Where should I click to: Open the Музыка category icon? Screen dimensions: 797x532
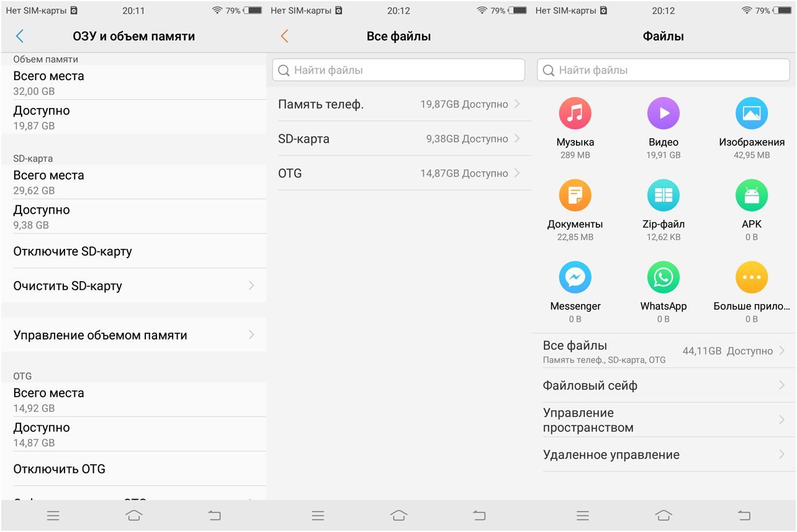pos(575,113)
